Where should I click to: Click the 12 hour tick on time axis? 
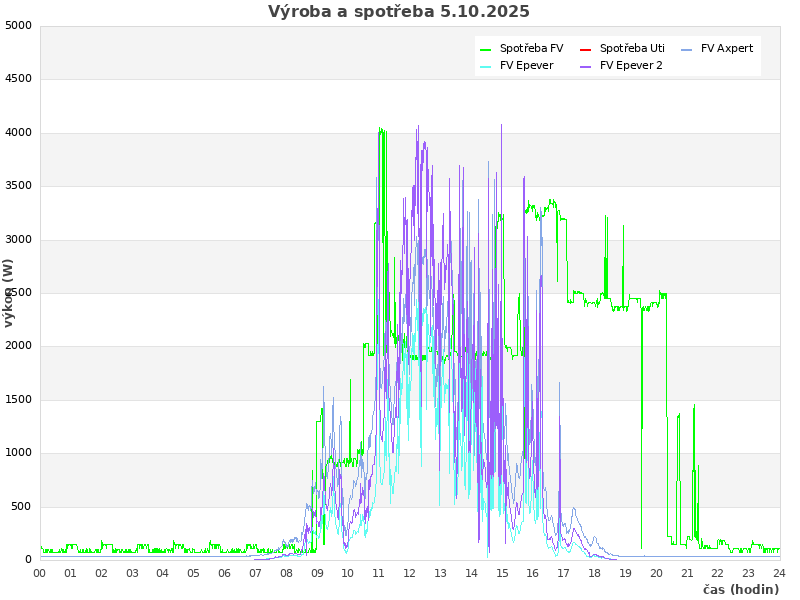point(409,573)
